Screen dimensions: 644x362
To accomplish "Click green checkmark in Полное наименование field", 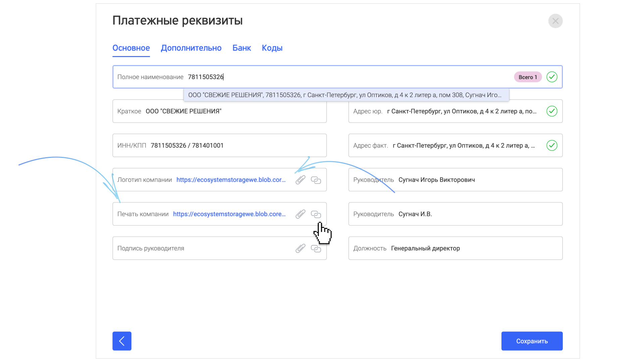I will [552, 77].
